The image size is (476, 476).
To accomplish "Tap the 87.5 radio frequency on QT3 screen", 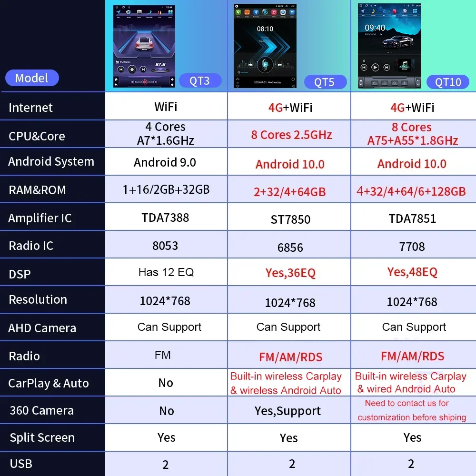I will 160,64.
